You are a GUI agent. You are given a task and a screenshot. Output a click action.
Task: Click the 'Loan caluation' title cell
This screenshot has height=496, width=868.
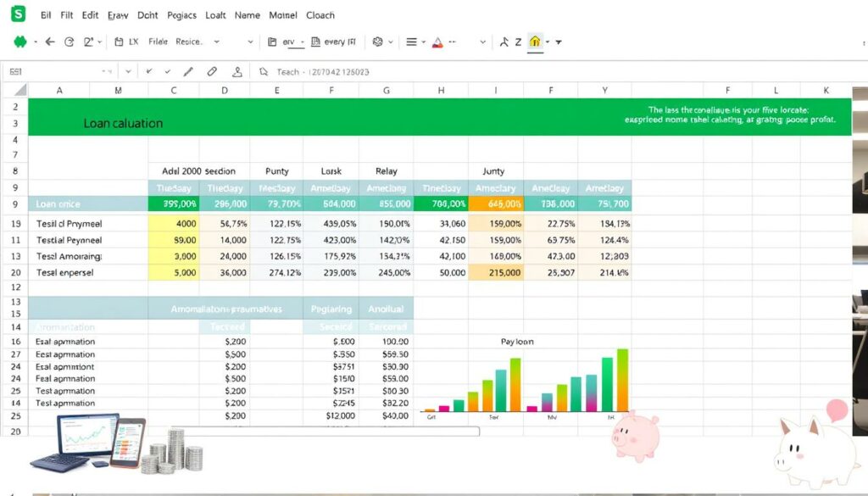click(x=123, y=124)
